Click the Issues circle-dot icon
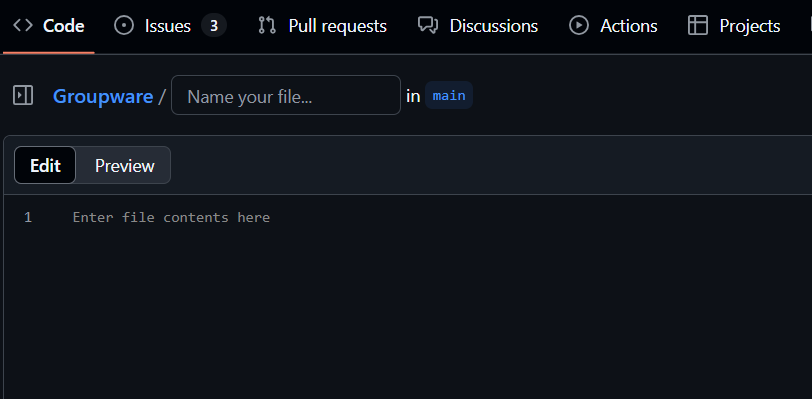The image size is (812, 399). click(x=124, y=25)
